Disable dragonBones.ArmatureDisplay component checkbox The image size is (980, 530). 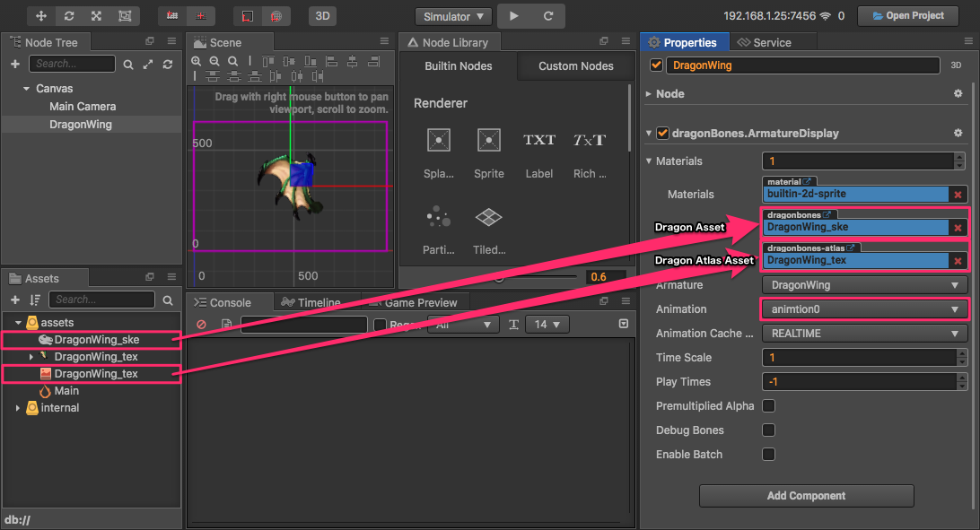[x=663, y=133]
